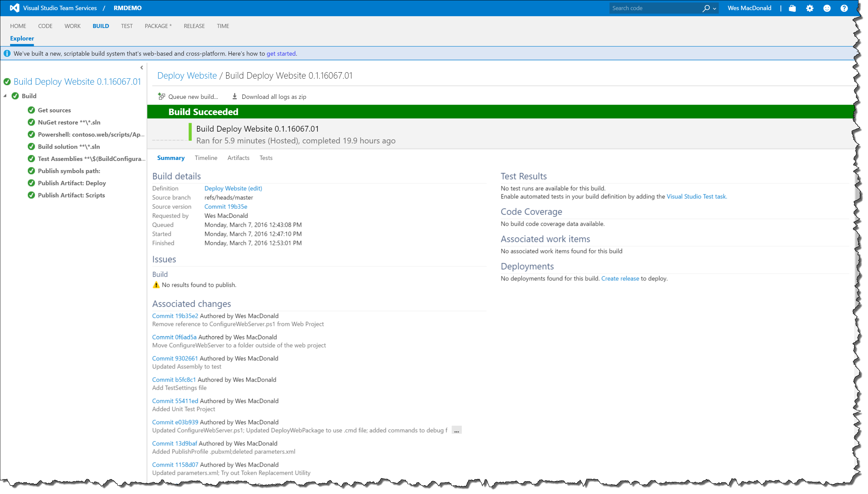The height and width of the screenshot is (494, 868).
Task: Click the download logs arrow icon
Action: click(234, 97)
